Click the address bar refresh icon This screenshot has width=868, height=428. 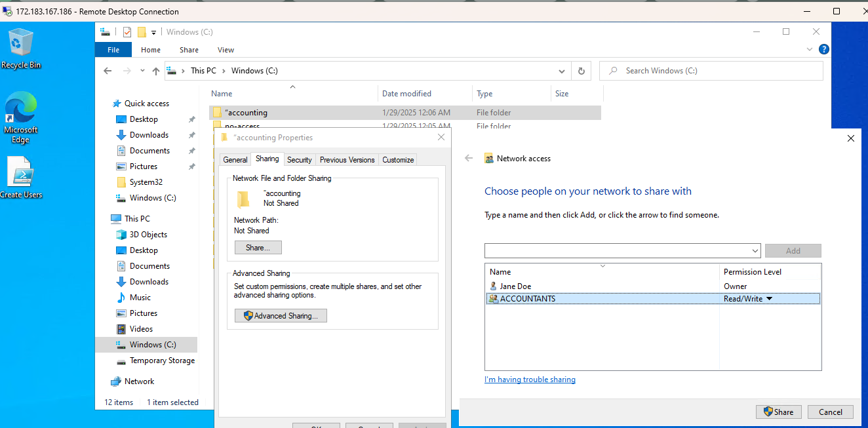click(581, 71)
